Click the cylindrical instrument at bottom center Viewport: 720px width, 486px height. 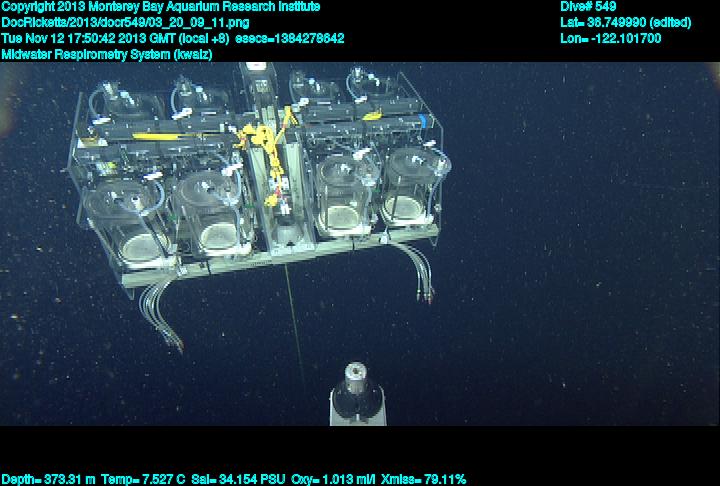(x=358, y=393)
